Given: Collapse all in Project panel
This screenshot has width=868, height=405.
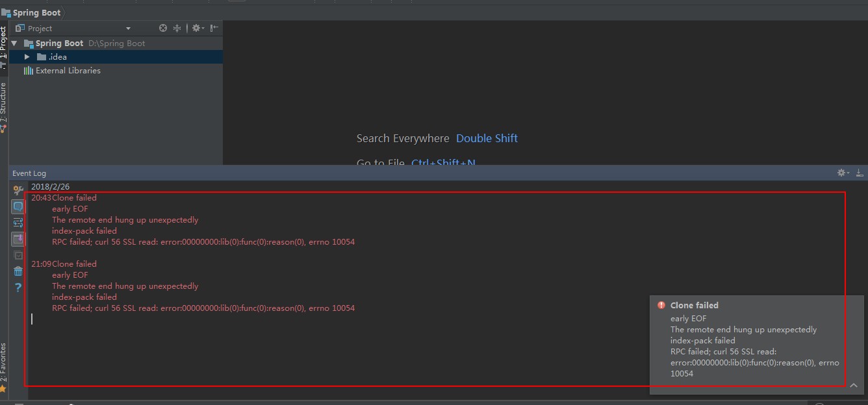Looking at the screenshot, I should coord(177,28).
